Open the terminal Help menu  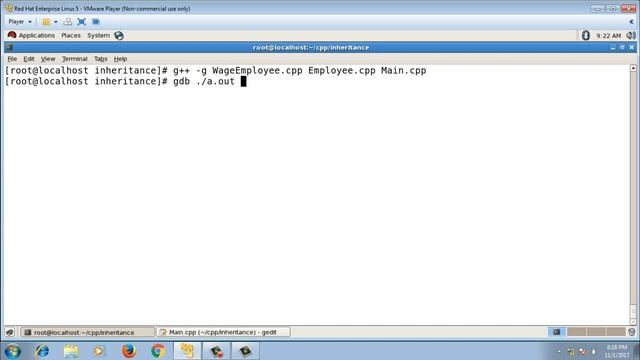120,59
